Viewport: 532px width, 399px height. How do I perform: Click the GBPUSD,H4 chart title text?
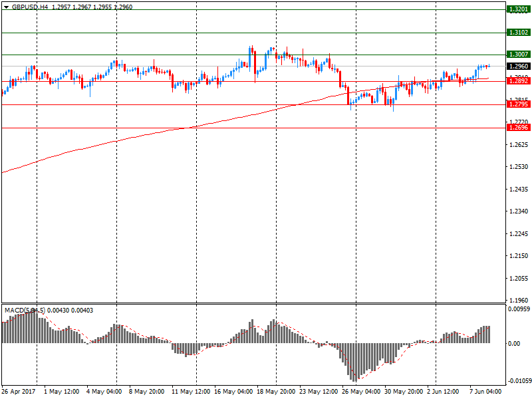point(30,7)
